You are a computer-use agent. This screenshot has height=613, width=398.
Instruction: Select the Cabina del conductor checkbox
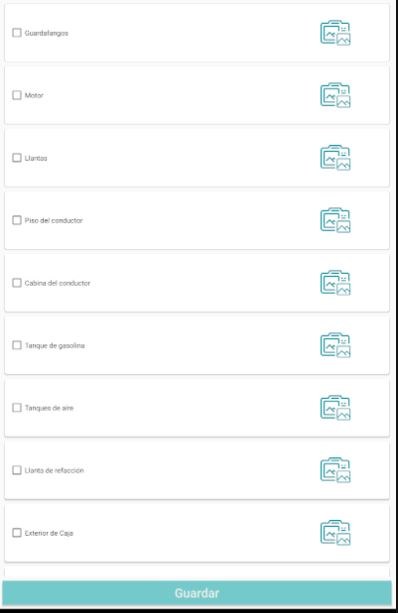click(x=17, y=283)
